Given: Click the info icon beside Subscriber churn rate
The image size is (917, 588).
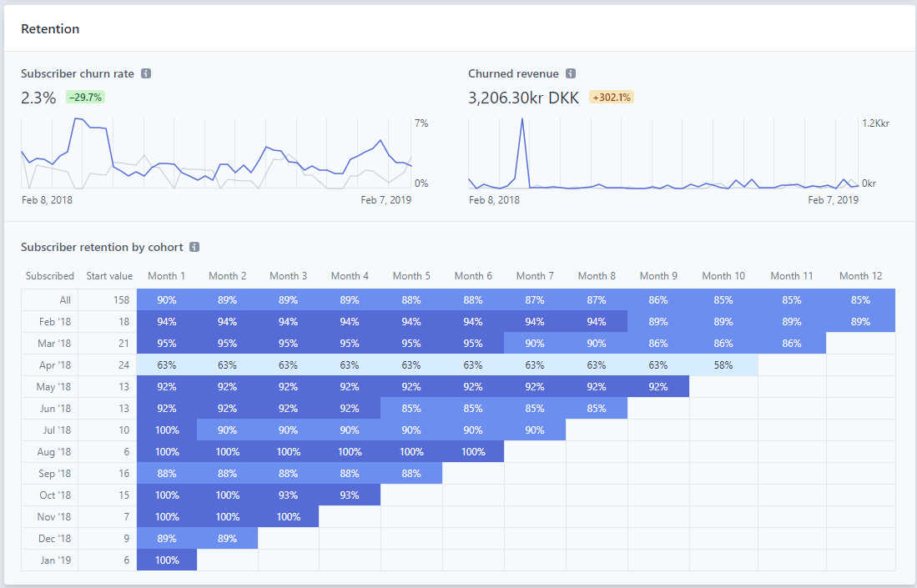Looking at the screenshot, I should 146,73.
